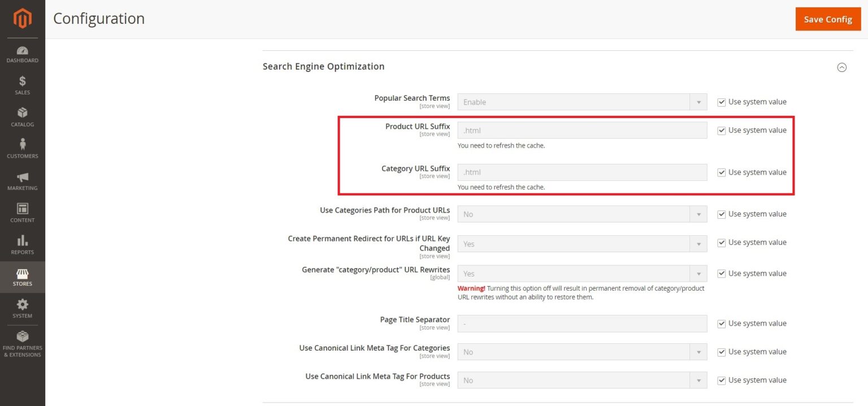Open Generate category/product URL Rewrites dropdown

(x=582, y=274)
